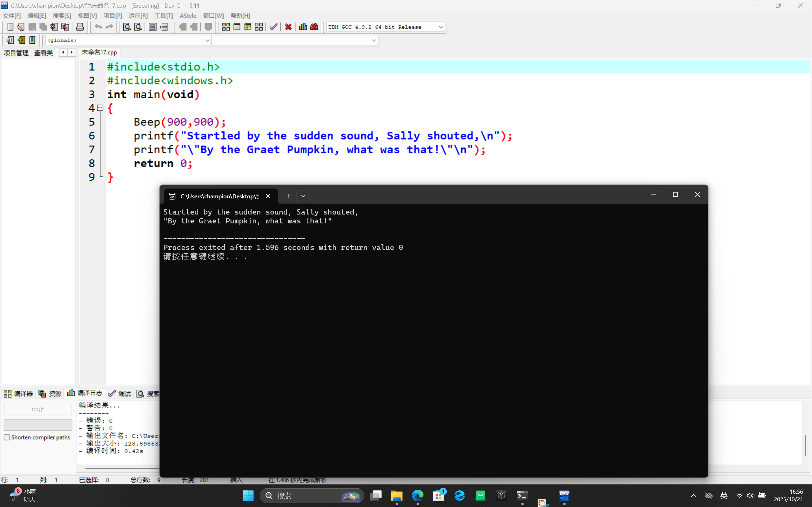Click the profile analysis bar chart icon
This screenshot has width=812, height=507.
pyautogui.click(x=303, y=27)
